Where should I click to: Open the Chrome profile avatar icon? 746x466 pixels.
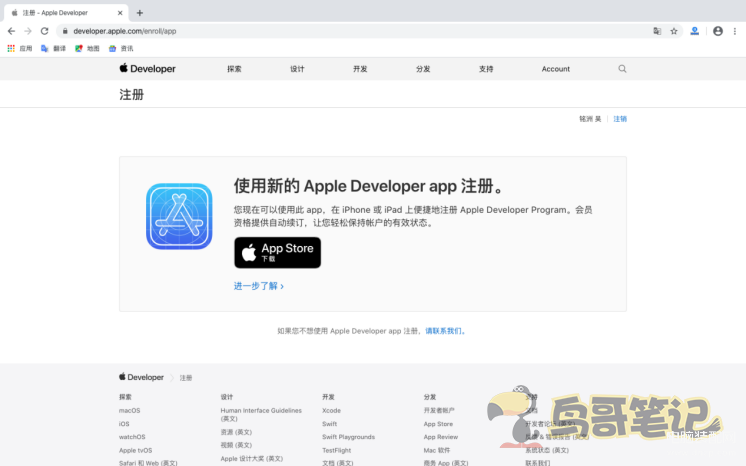coord(717,31)
